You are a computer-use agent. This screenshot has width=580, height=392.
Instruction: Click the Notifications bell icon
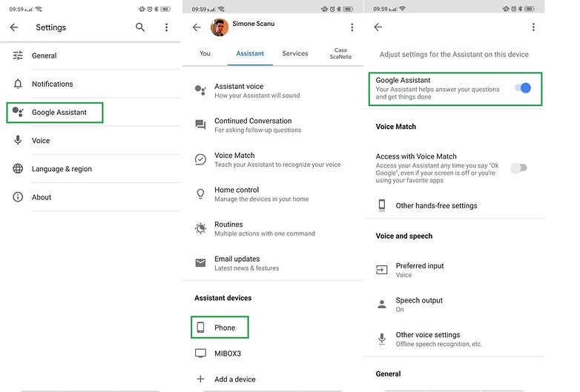click(x=18, y=84)
